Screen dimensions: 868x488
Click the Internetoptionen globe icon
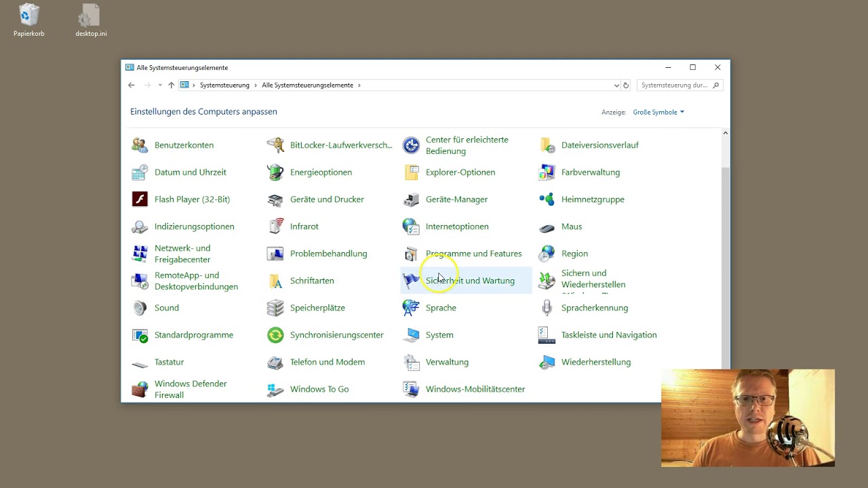(411, 226)
